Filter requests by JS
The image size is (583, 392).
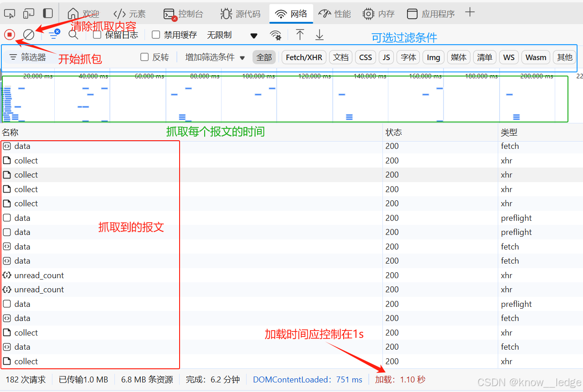[386, 57]
